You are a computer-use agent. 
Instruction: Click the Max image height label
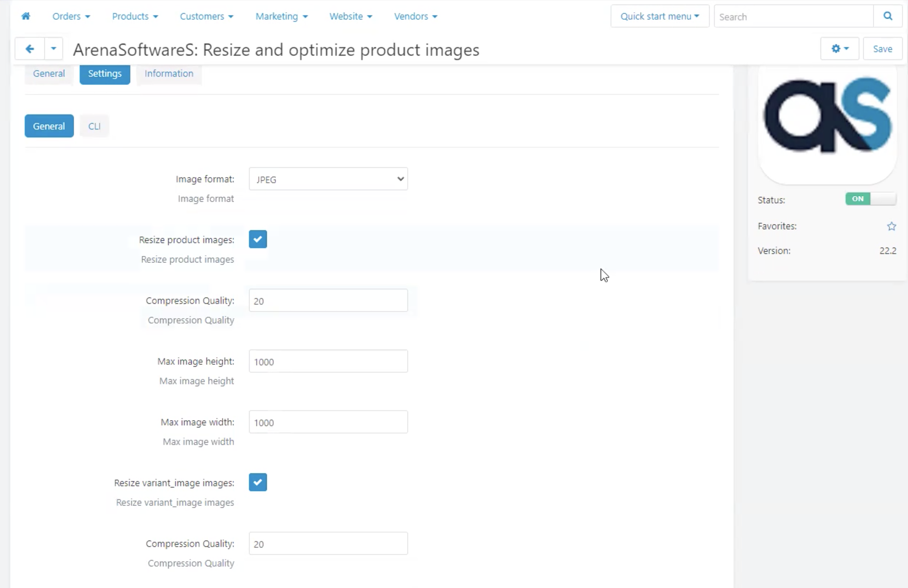point(196,361)
